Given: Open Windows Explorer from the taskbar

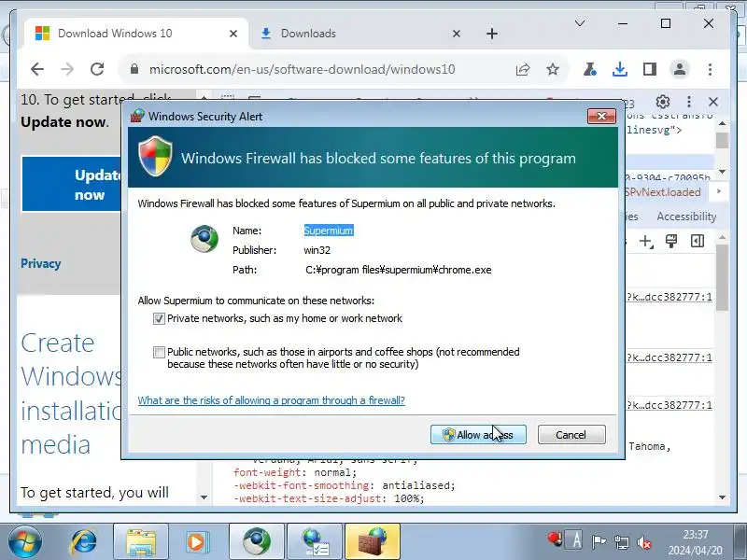Looking at the screenshot, I should [141, 542].
